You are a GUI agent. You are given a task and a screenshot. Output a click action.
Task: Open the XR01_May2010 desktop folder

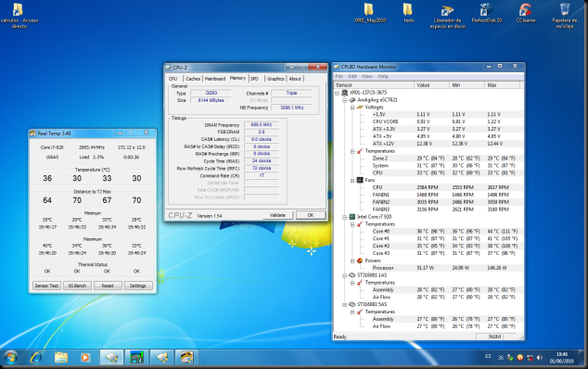(369, 13)
